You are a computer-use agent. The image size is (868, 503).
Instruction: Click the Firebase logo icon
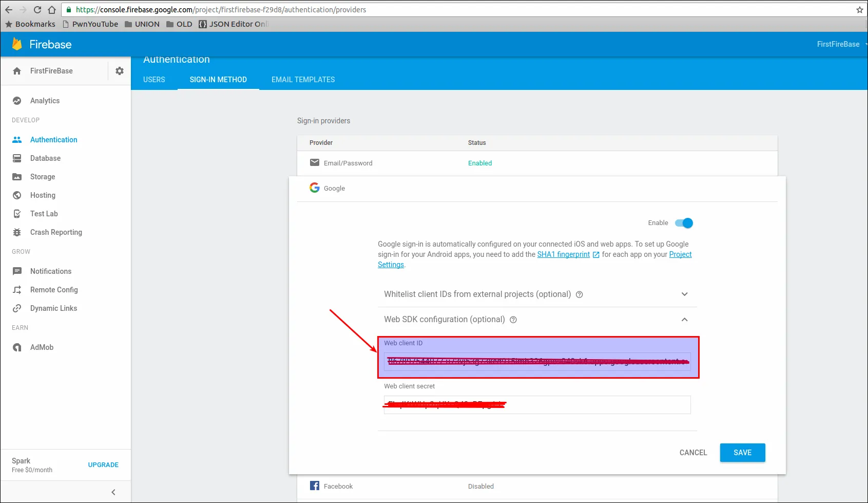[17, 44]
